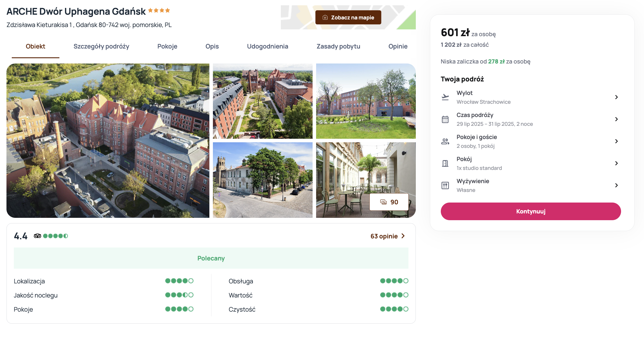This screenshot has width=644, height=341.
Task: Click the Pokoje rating dots in reviews
Action: [179, 309]
